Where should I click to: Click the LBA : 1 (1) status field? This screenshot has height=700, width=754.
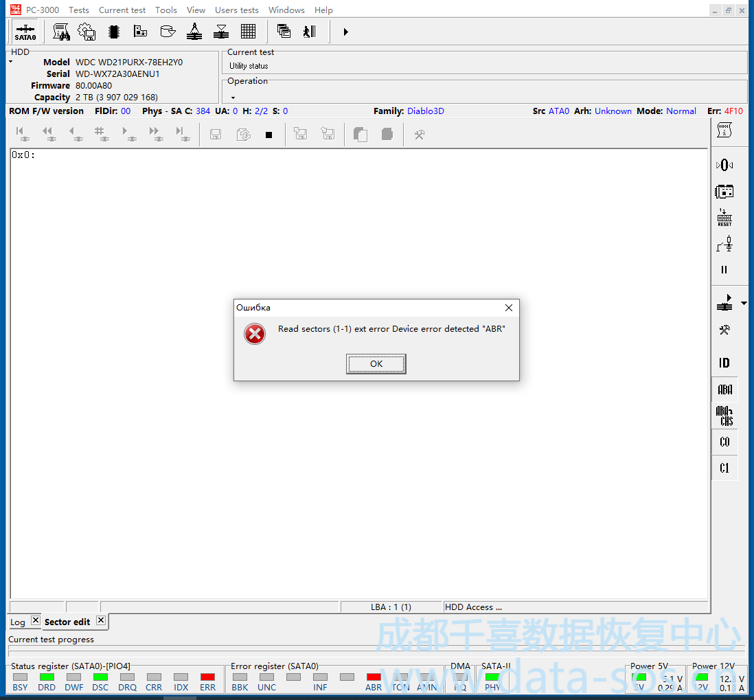pos(391,607)
